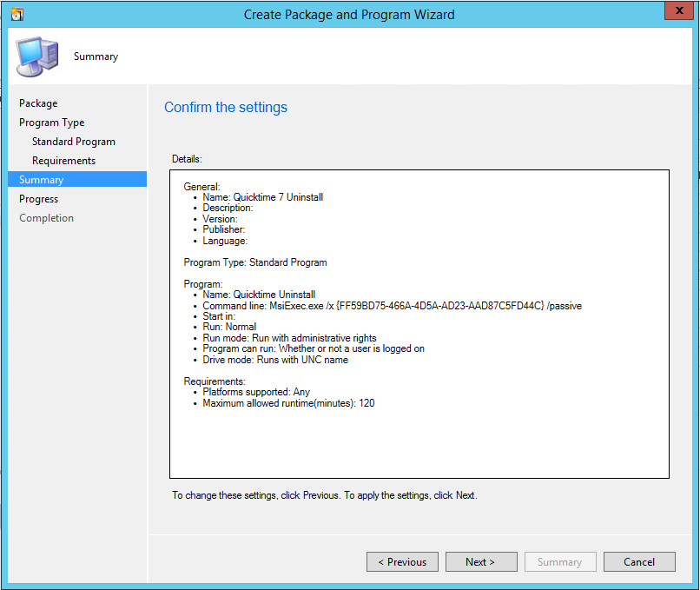Click the 'Run: Normal' line
The image size is (700, 590).
(x=229, y=327)
